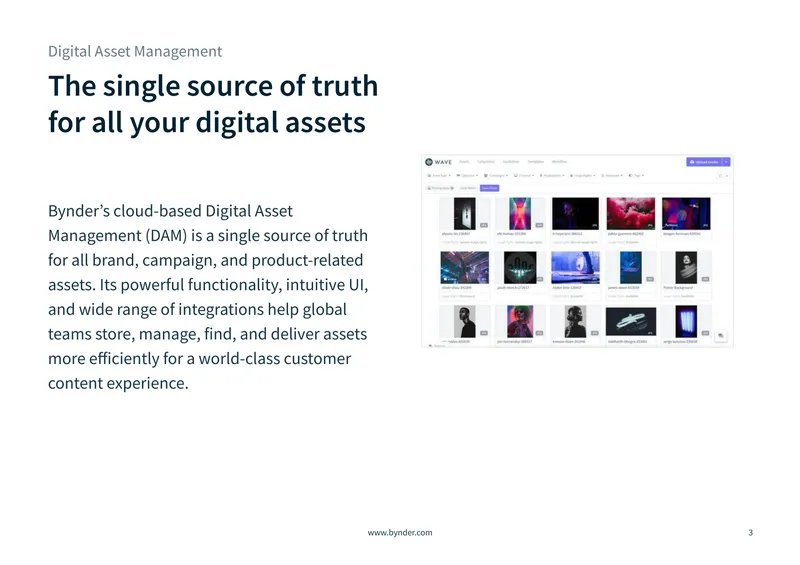Viewport: 800px width, 565px height.
Task: Open the chat bubble icon in screenshot corner
Action: pos(720,336)
